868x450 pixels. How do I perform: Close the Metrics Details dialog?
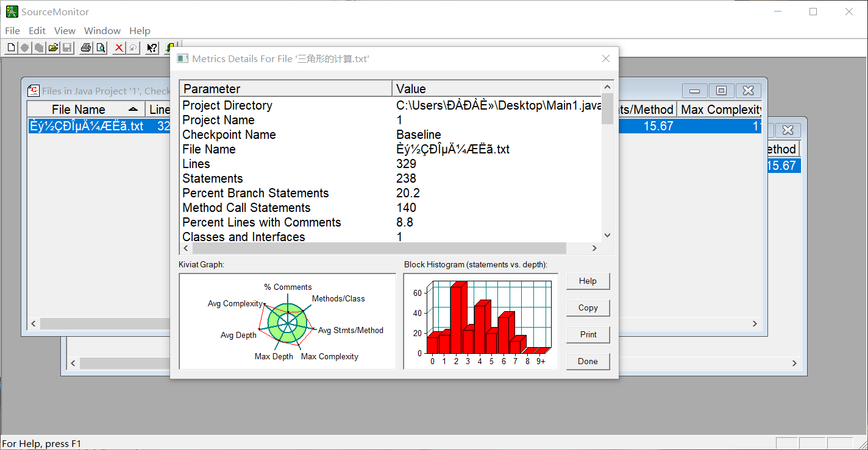tap(606, 58)
